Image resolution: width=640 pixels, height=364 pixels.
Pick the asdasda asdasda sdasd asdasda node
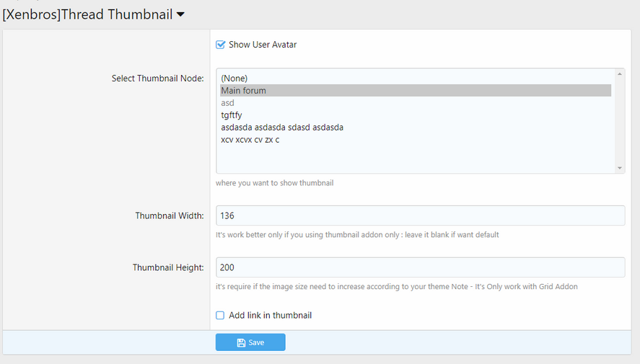(x=282, y=128)
